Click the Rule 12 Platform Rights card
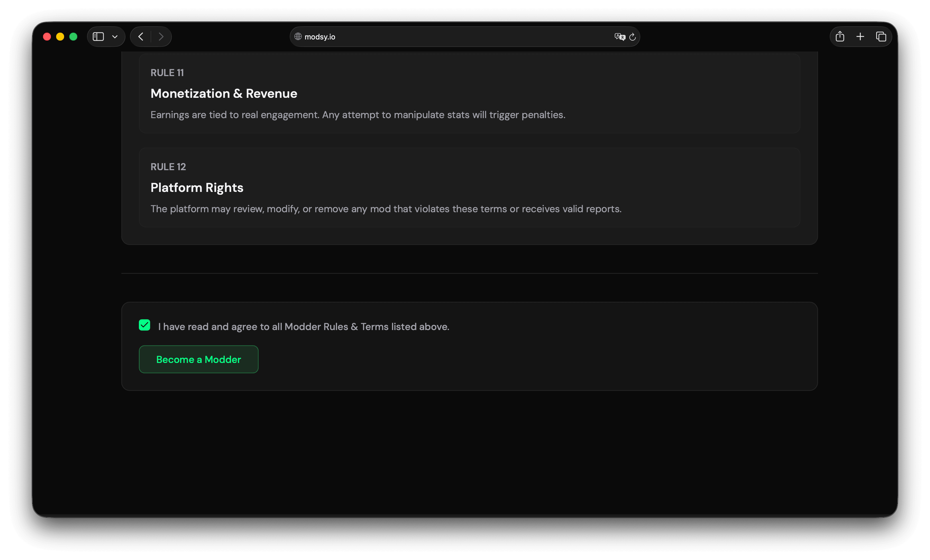930x560 pixels. click(x=469, y=187)
